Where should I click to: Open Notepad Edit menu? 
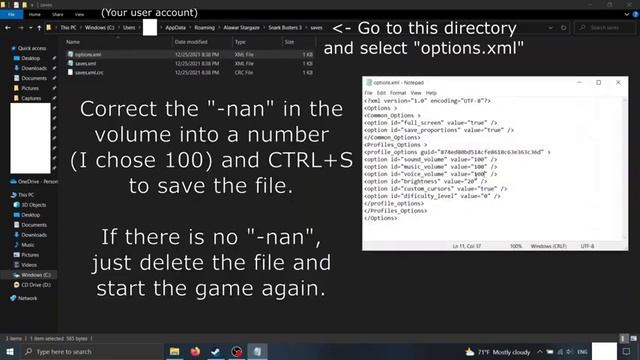click(x=381, y=93)
